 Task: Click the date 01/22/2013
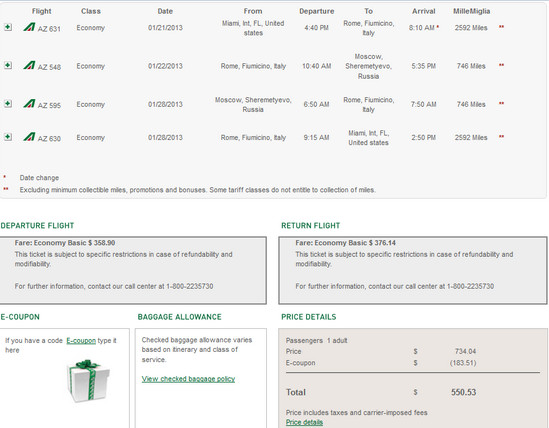(x=165, y=66)
